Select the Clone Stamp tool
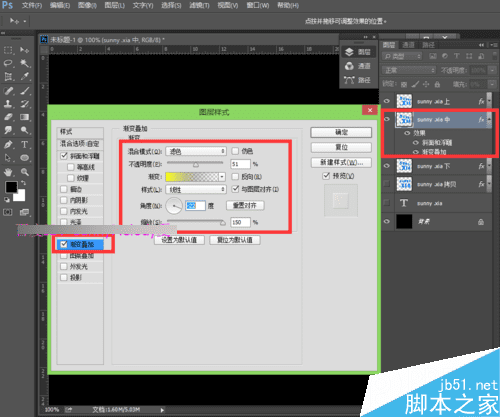The width and height of the screenshot is (500, 417). coord(8,104)
